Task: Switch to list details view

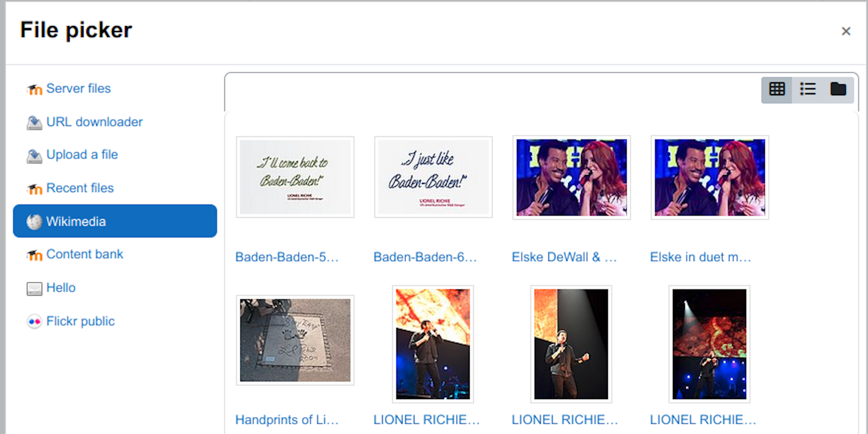Action: (x=807, y=89)
